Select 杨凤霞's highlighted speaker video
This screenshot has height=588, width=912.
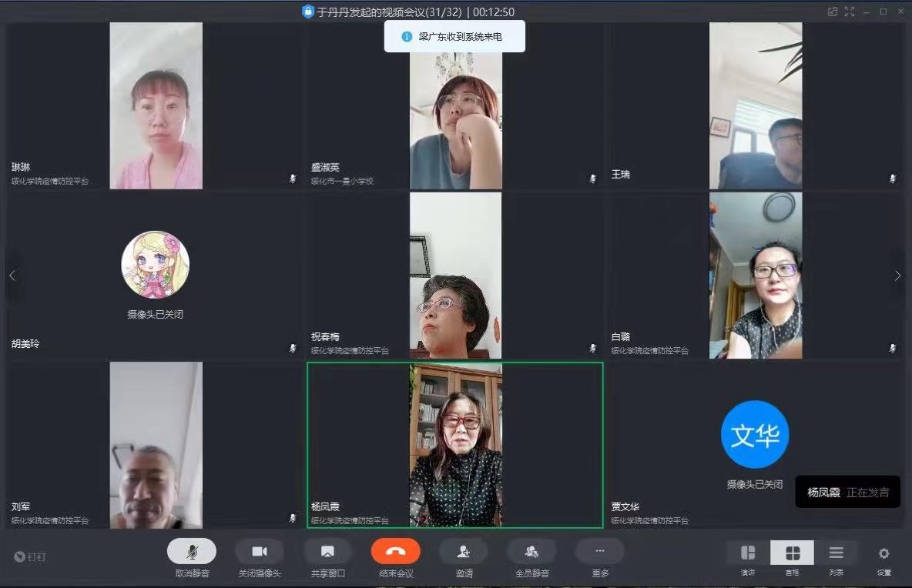click(455, 446)
